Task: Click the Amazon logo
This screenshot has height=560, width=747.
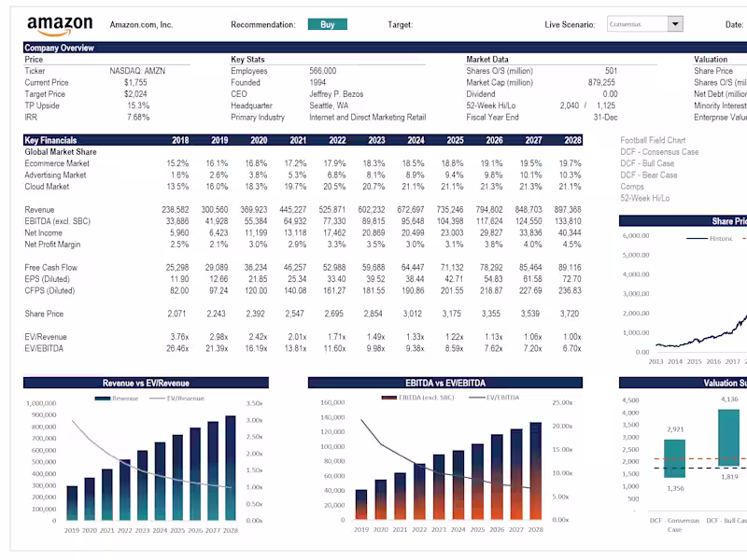Action: [x=60, y=26]
